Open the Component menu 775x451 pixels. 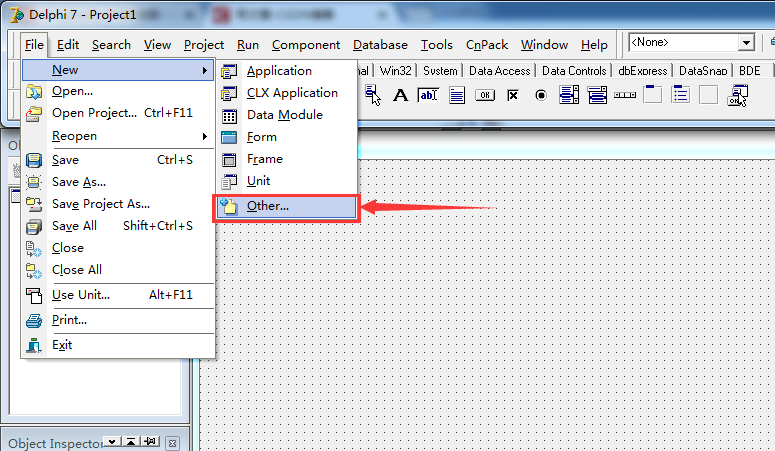pyautogui.click(x=305, y=45)
